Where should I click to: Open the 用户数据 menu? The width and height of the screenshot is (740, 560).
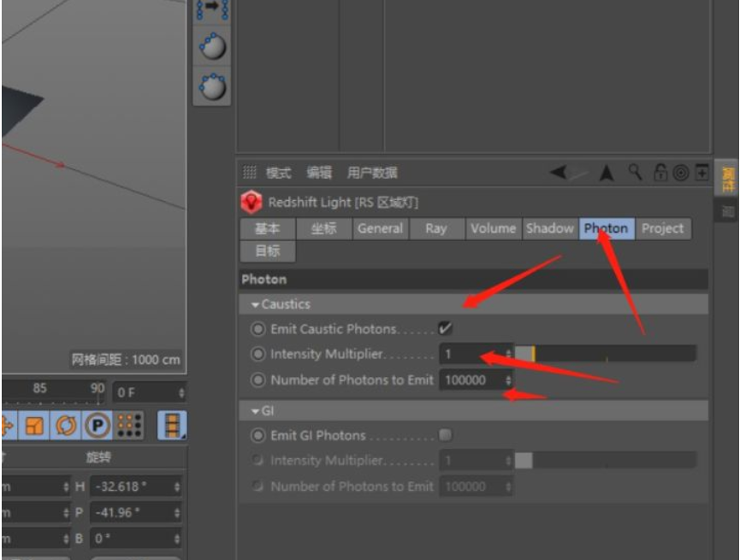click(372, 173)
